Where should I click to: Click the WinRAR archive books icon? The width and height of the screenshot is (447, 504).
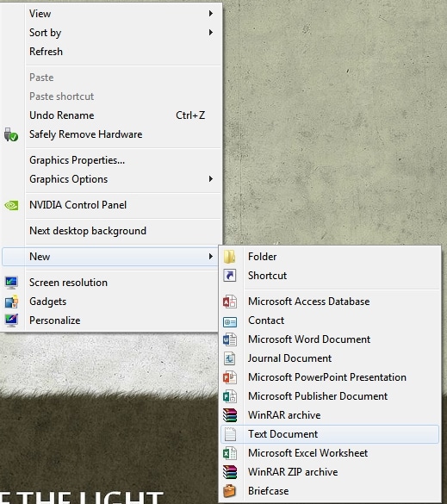pos(230,415)
